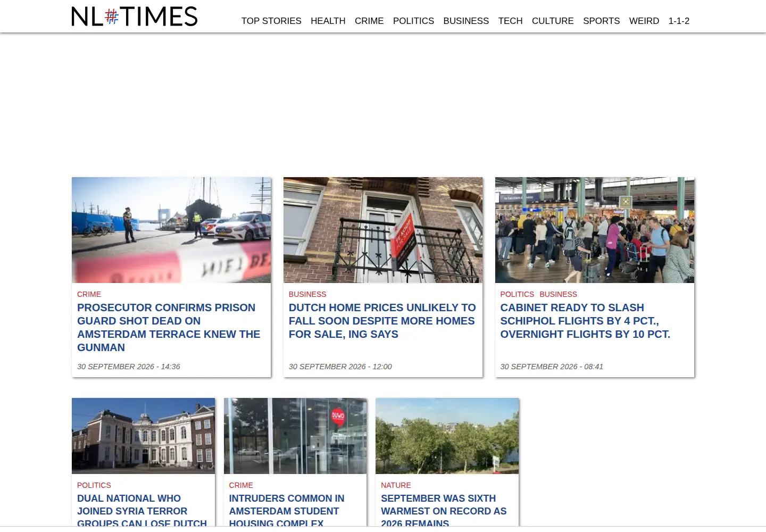Open the DUWO student housing photo
This screenshot has width=766, height=532.
pyautogui.click(x=295, y=436)
